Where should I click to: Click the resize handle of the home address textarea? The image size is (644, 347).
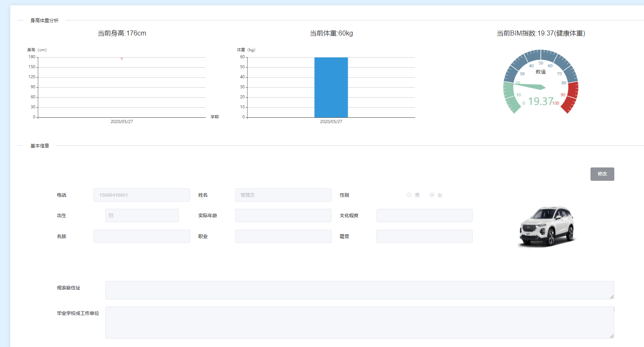[x=612, y=297]
